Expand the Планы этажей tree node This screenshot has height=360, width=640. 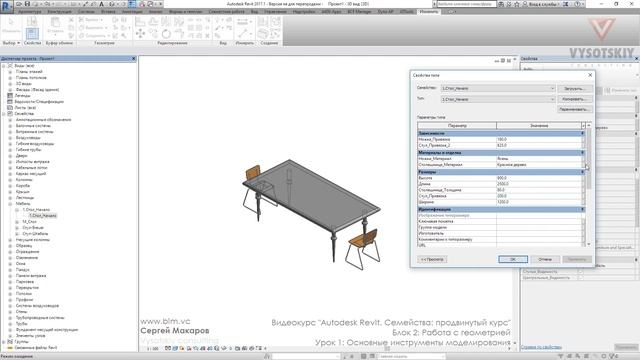pyautogui.click(x=10, y=72)
